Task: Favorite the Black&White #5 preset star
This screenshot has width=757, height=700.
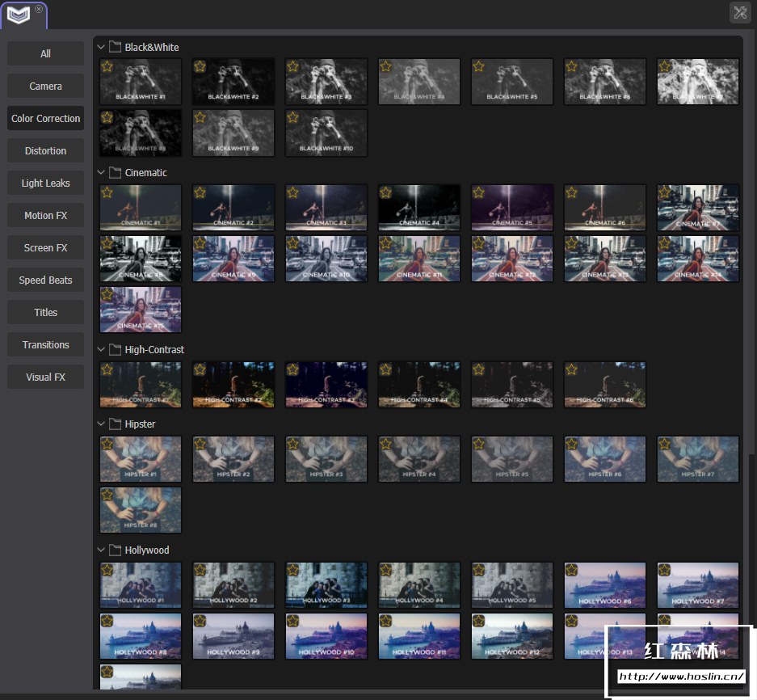Action: (x=478, y=66)
